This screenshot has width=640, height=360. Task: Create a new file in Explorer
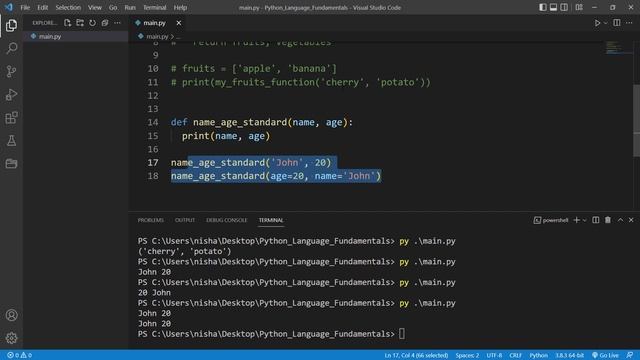click(x=67, y=23)
